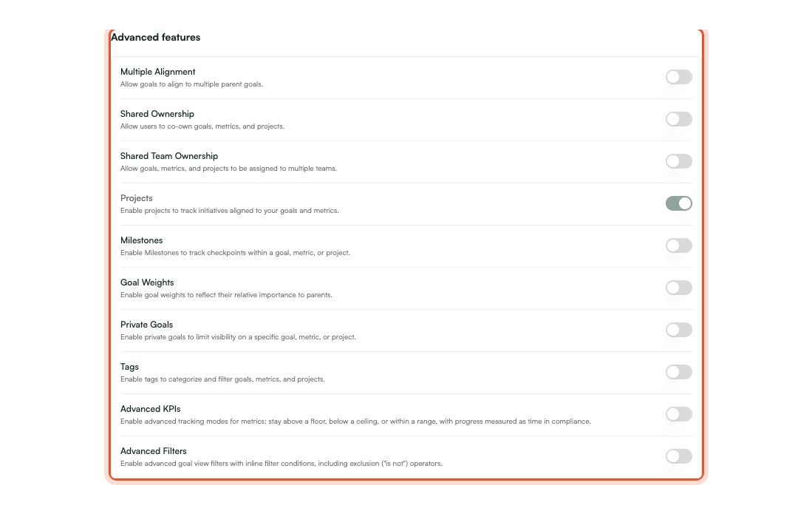Viewport: 812px width, 508px height.
Task: Click 'Enable advanced tracking modes for metrics' description
Action: click(x=356, y=421)
